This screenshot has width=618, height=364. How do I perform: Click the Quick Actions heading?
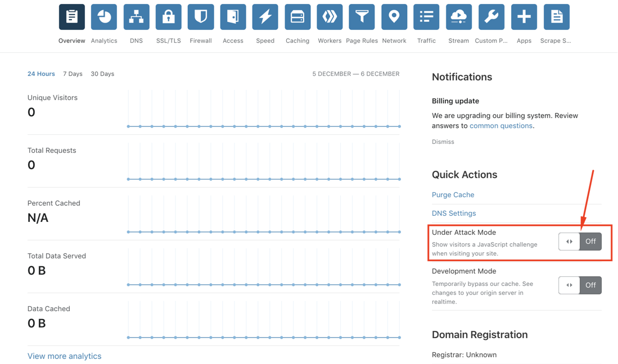(x=464, y=175)
